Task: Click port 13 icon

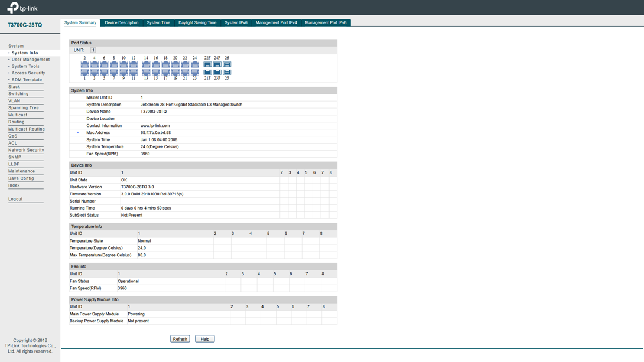Action: click(146, 72)
